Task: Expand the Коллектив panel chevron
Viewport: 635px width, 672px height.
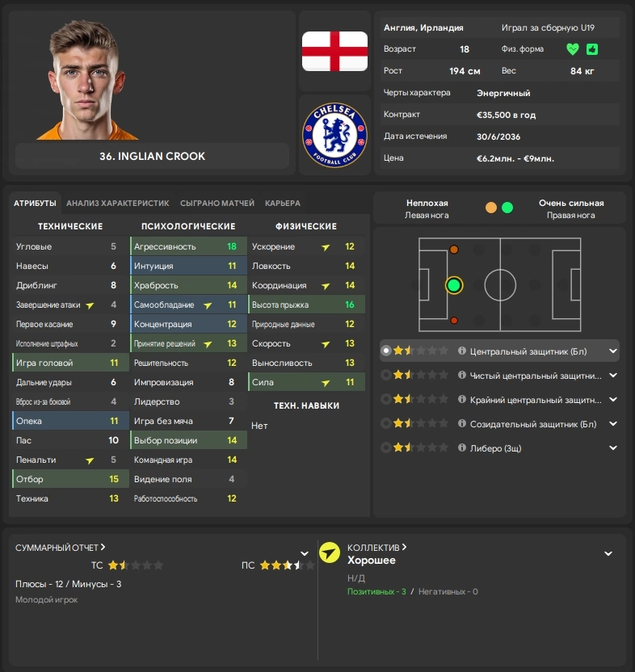Action: [608, 554]
